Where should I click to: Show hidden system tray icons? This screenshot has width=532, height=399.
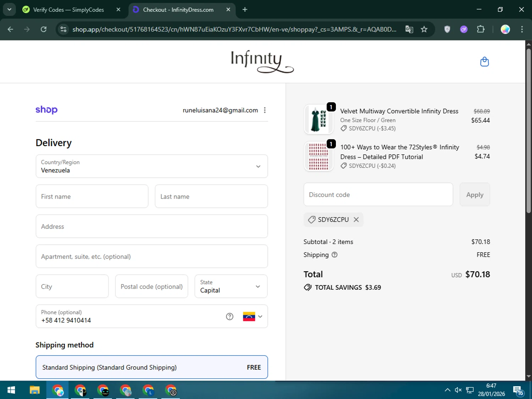pos(448,390)
